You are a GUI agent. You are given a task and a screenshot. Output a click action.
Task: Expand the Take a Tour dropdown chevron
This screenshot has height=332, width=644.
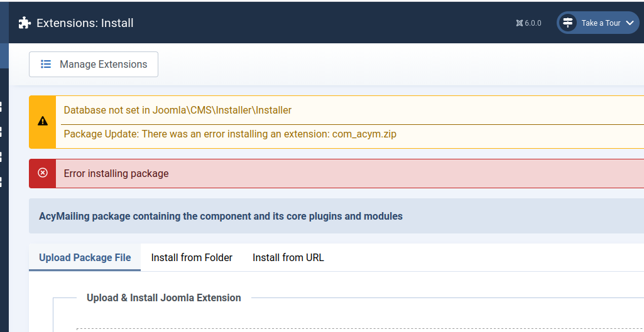630,23
